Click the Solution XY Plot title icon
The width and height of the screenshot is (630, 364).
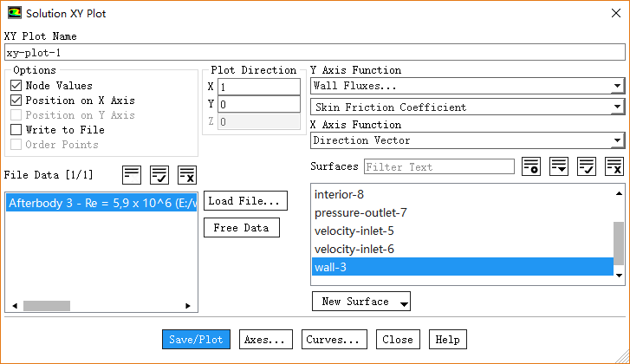[x=13, y=14]
